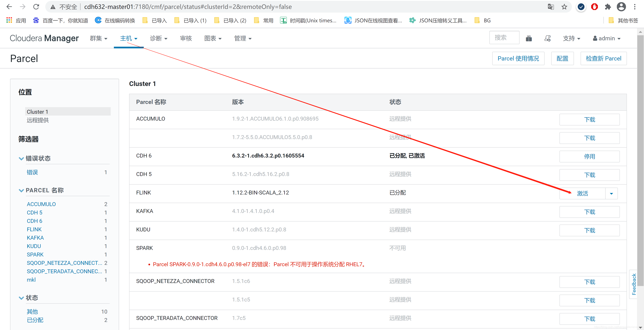Open the 主机 dropdown menu

click(x=129, y=38)
